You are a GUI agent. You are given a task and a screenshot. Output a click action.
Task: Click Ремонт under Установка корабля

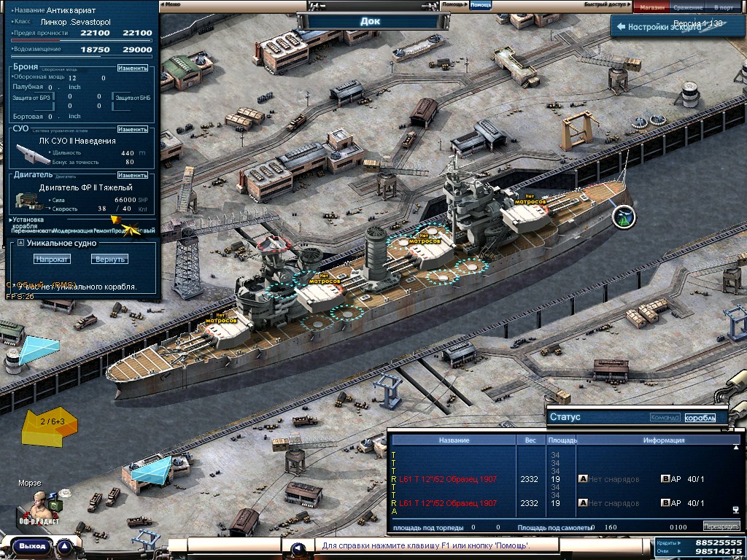pos(102,231)
